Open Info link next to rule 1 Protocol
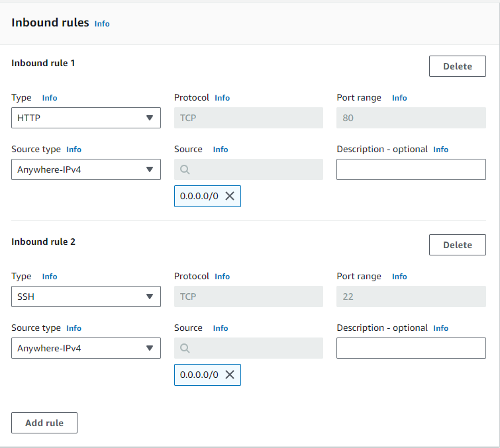The width and height of the screenshot is (500, 448). [223, 98]
